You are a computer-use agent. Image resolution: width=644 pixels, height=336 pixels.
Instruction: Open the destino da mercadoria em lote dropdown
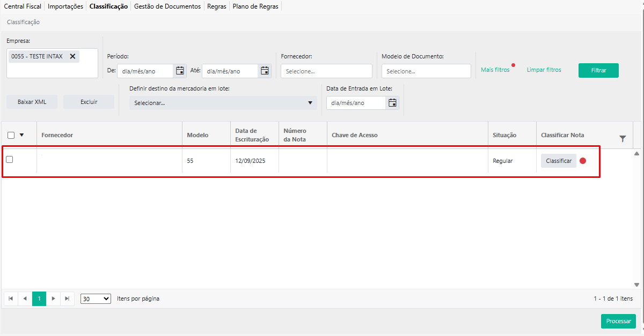[x=223, y=103]
